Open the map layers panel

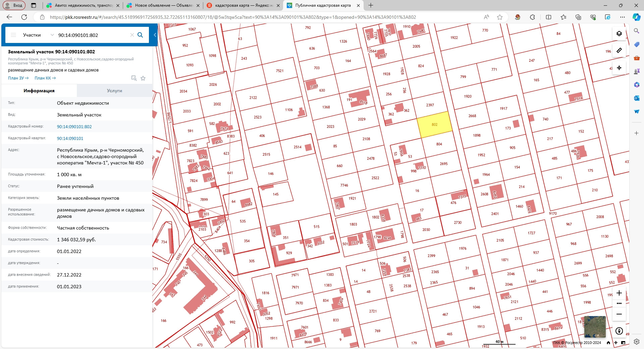619,34
